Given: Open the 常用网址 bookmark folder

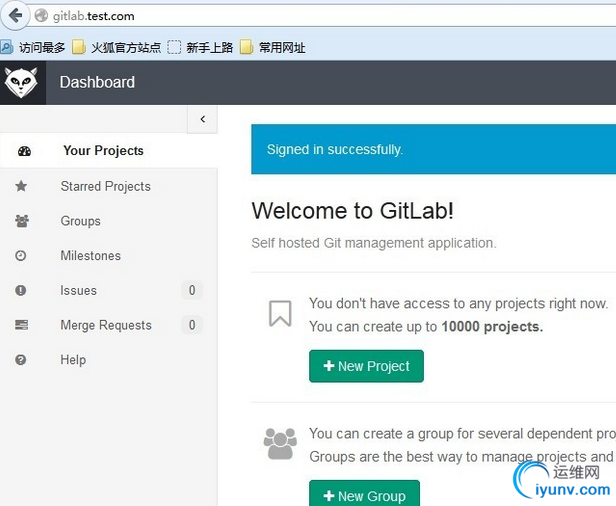Looking at the screenshot, I should tap(273, 48).
